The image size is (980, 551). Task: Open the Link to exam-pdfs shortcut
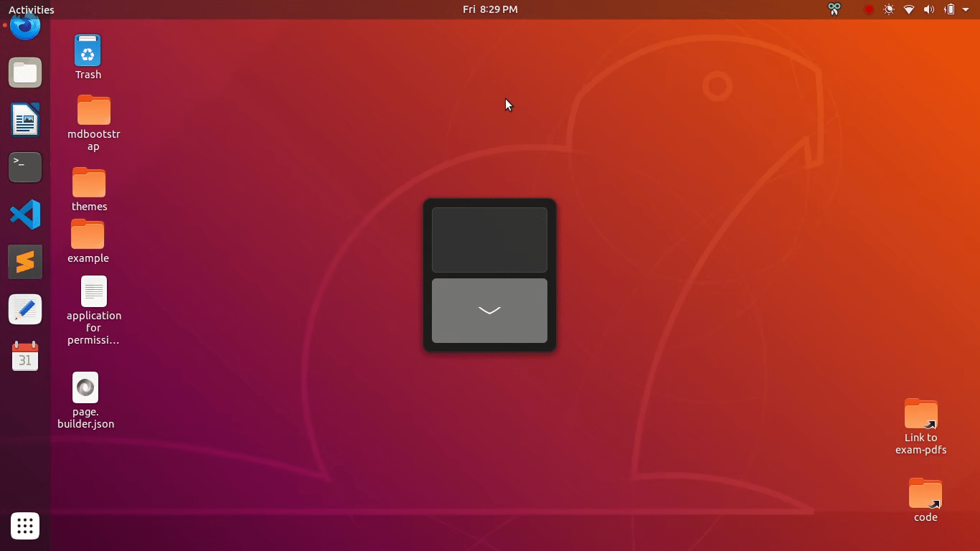pyautogui.click(x=921, y=415)
